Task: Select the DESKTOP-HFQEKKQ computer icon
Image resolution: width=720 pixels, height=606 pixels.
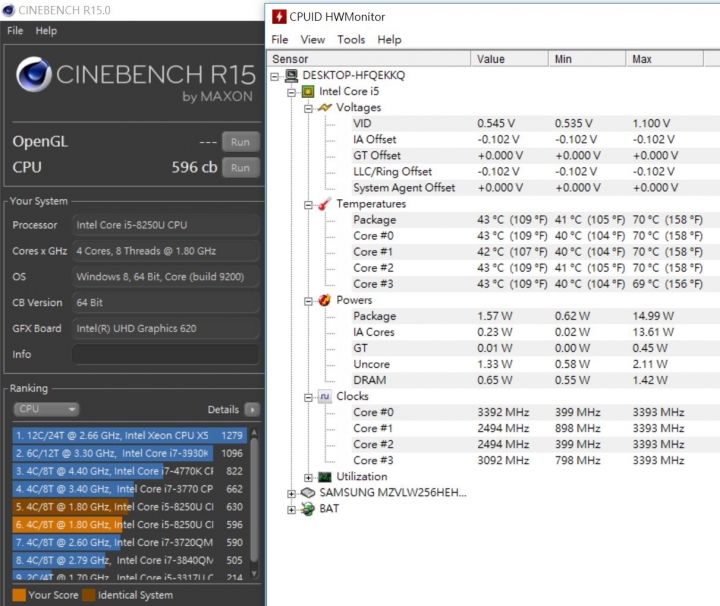Action: point(291,75)
